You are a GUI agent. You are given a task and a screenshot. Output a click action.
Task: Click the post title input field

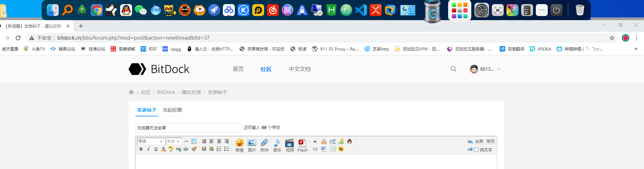pos(188,128)
